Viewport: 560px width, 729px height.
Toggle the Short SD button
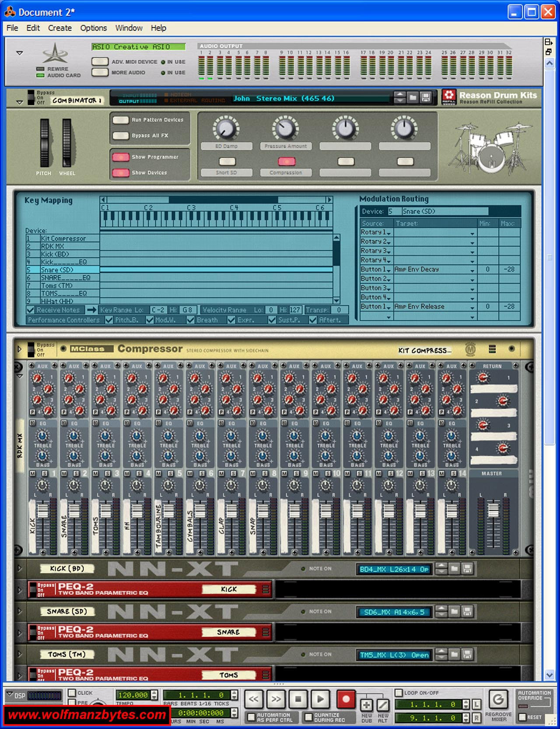(x=227, y=161)
